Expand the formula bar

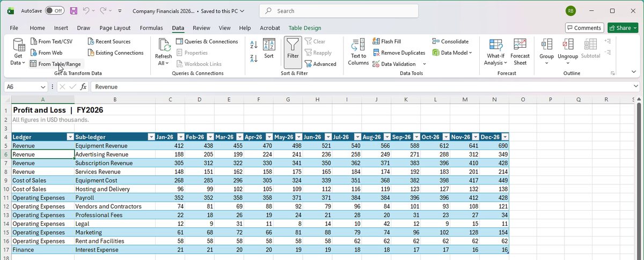pyautogui.click(x=635, y=86)
